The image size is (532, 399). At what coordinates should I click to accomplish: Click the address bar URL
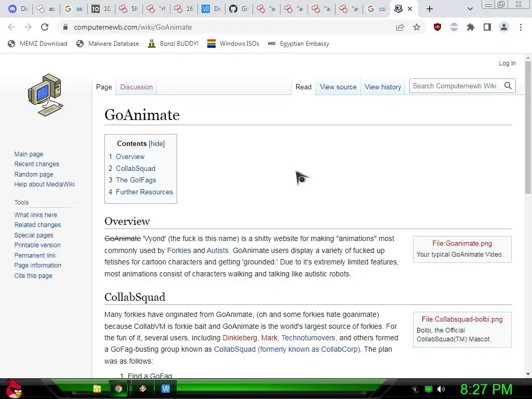(132, 27)
